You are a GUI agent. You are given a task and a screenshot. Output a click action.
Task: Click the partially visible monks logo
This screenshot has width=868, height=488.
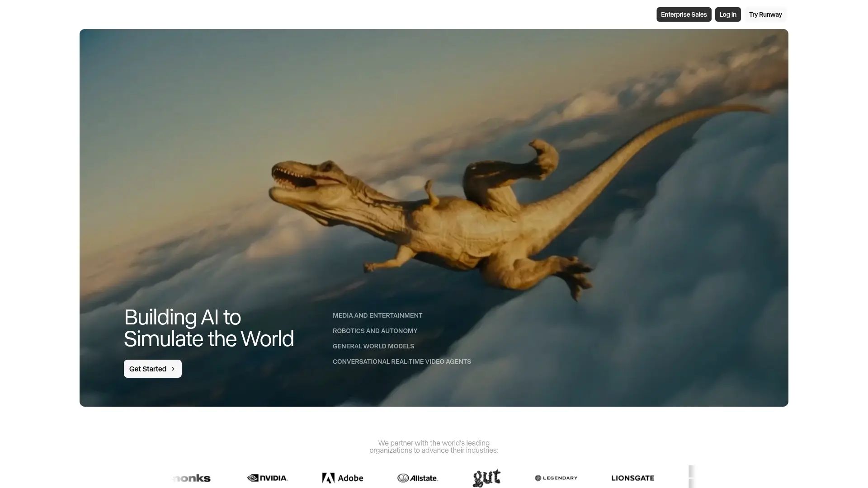click(192, 478)
